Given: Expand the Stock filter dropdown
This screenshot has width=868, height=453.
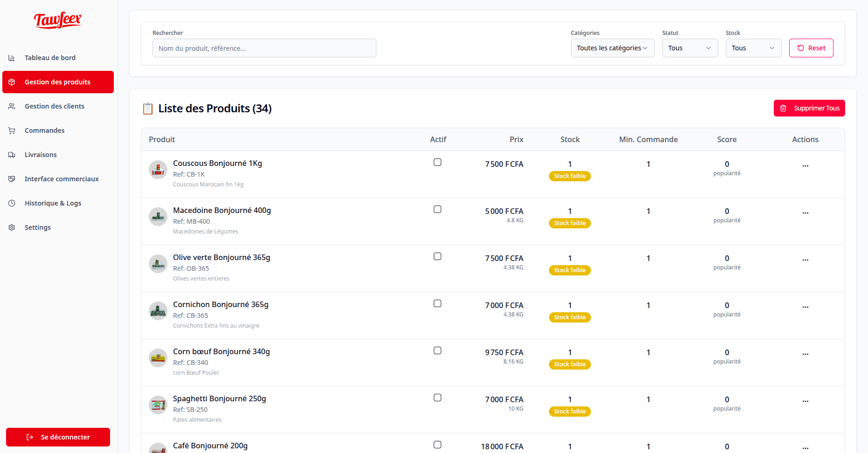Looking at the screenshot, I should [x=753, y=48].
